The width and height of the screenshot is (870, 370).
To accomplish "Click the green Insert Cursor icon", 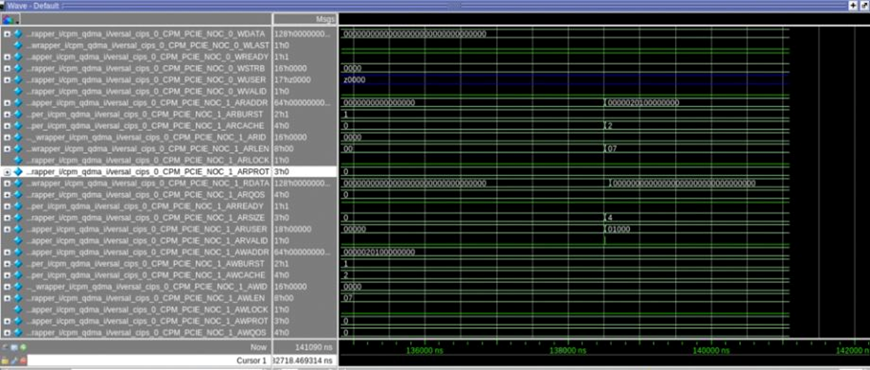I will pyautogui.click(x=23, y=348).
